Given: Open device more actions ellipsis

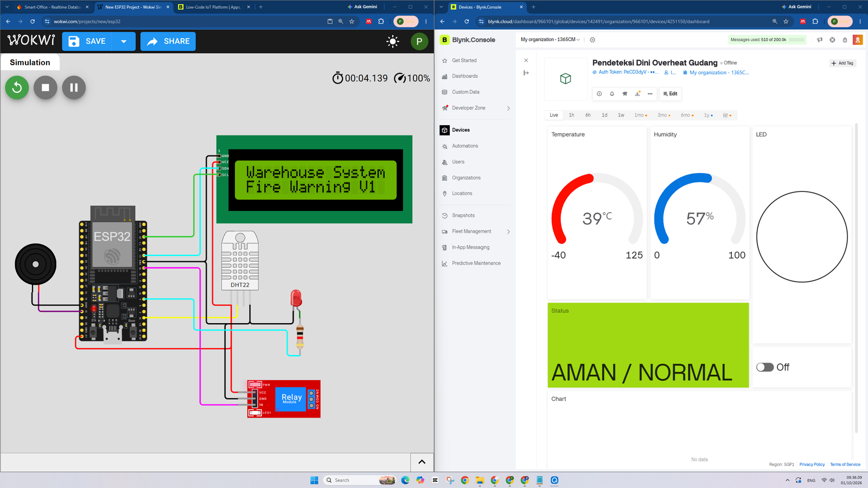Looking at the screenshot, I should pos(650,94).
